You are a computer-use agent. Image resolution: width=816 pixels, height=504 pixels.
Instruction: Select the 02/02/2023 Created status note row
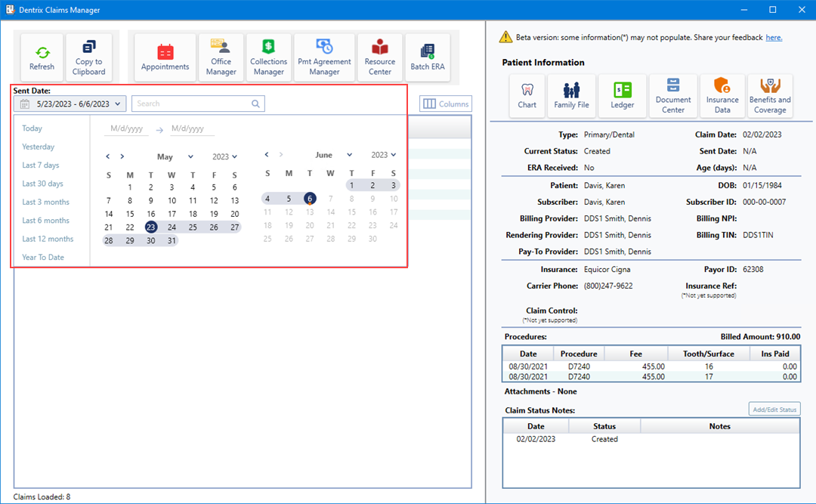[651, 439]
